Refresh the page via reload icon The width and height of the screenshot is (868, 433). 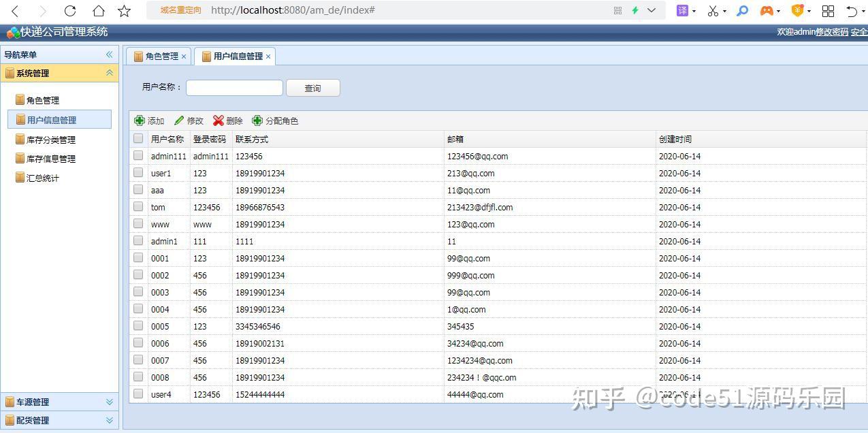pos(69,10)
